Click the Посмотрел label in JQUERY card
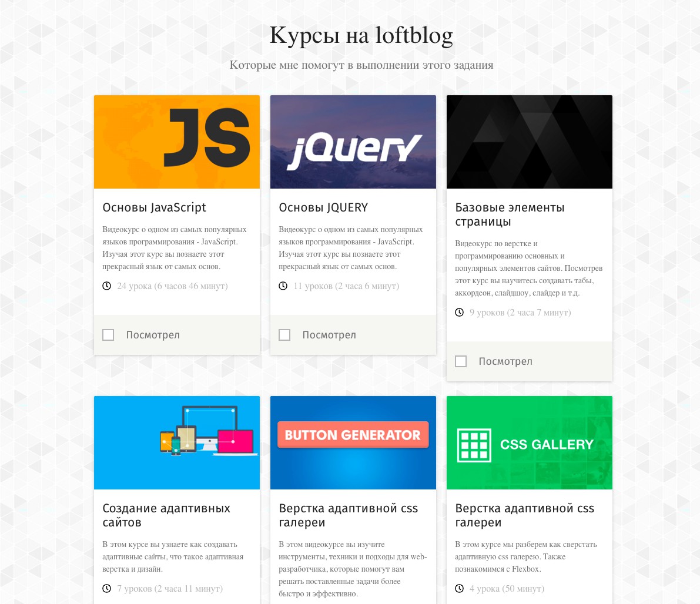Viewport: 700px width, 604px height. pyautogui.click(x=329, y=335)
